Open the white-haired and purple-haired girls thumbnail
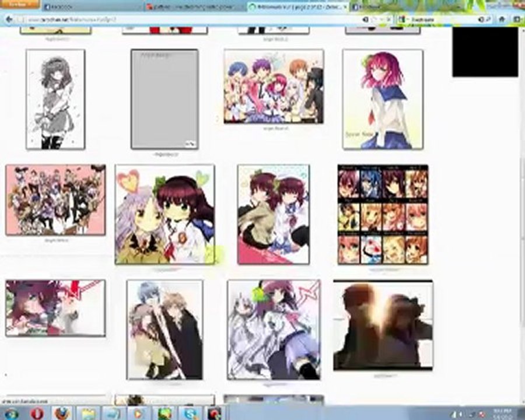The width and height of the screenshot is (525, 420). 274,330
